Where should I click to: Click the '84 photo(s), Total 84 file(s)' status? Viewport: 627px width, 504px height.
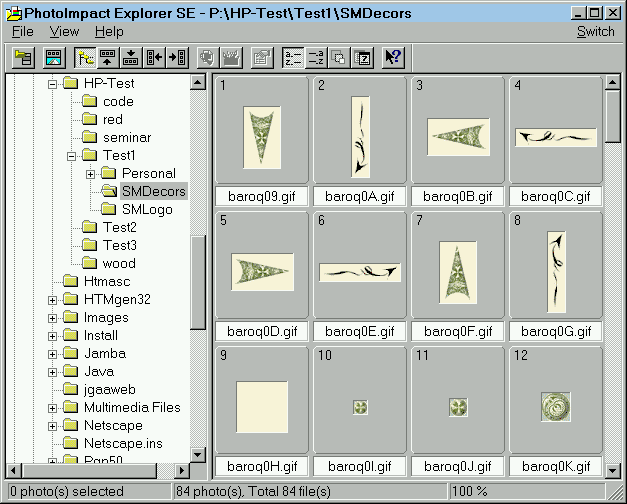(x=310, y=491)
